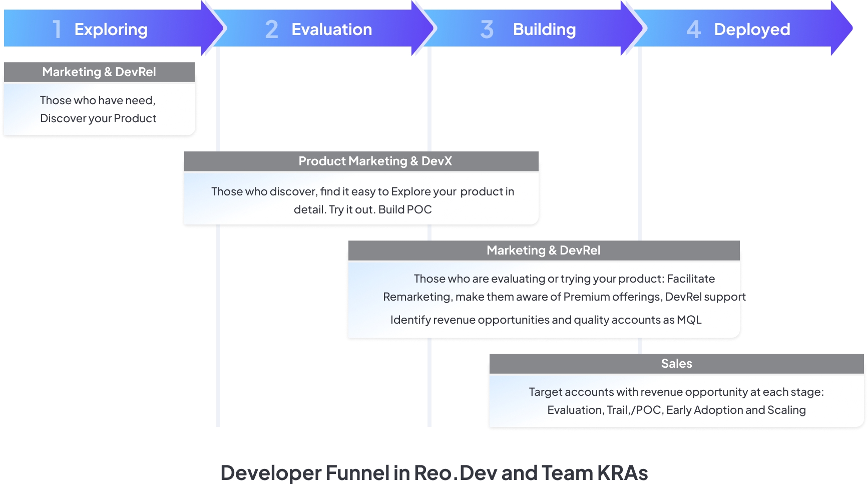Viewport: 868px width, 484px height.
Task: Select the Deployed stage arrow label
Action: [752, 30]
